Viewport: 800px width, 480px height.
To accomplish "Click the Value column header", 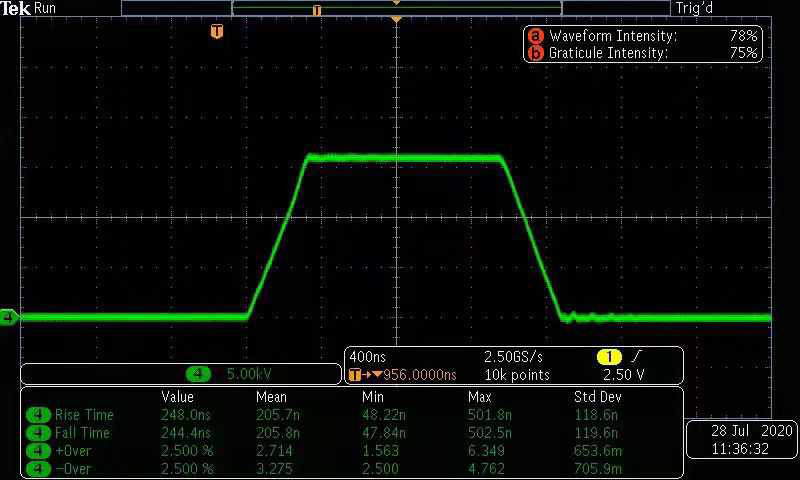I will point(178,397).
